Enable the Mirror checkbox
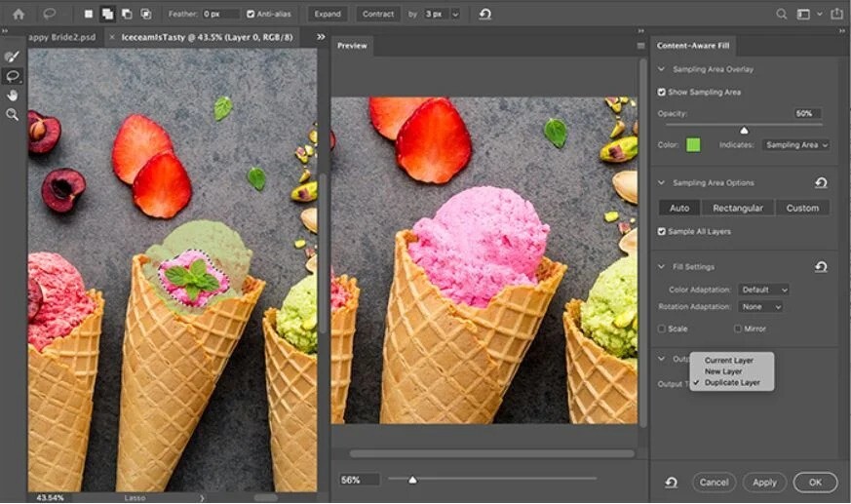Image resolution: width=851 pixels, height=504 pixels. (736, 329)
